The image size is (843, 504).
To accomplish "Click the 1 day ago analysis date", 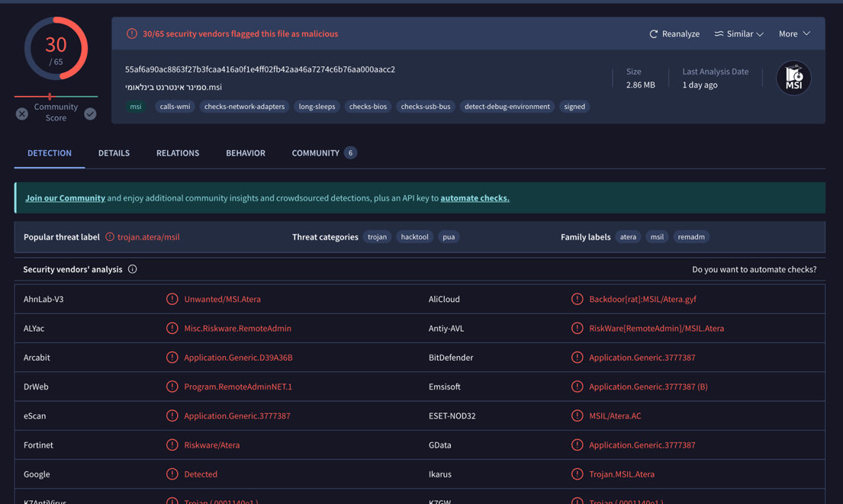I will 700,85.
